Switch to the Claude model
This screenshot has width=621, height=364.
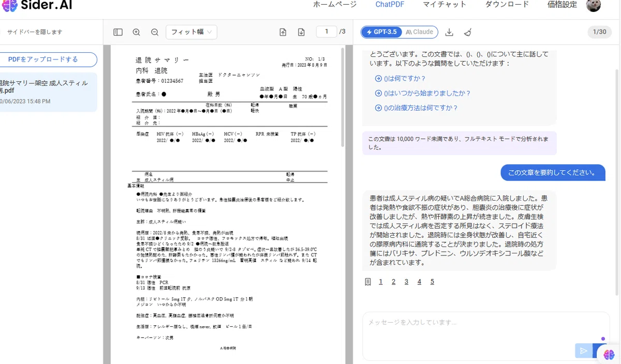pos(420,32)
